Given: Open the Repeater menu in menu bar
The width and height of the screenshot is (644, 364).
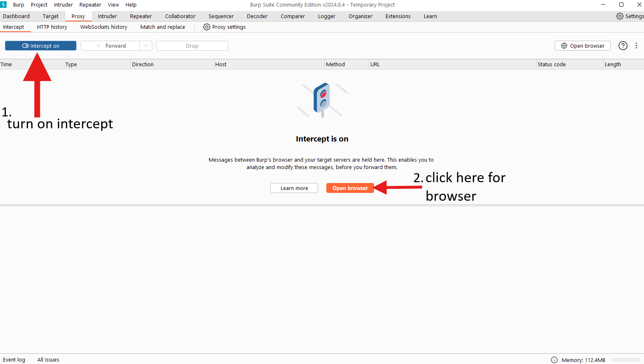Looking at the screenshot, I should pyautogui.click(x=90, y=5).
